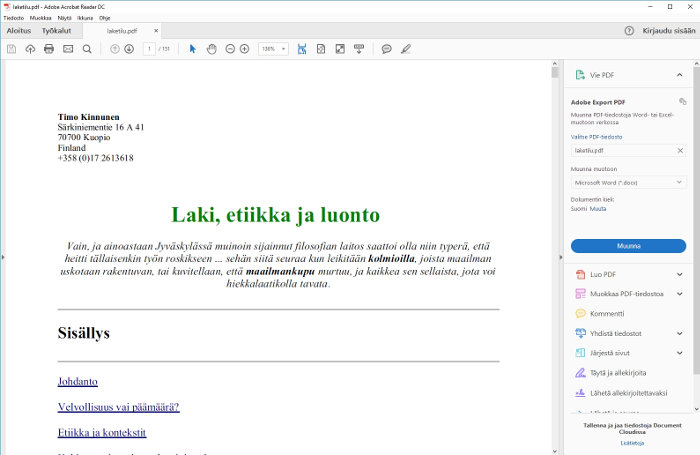This screenshot has height=455, width=700.
Task: Expand Muokkaa PDF-tiedostoa section
Action: tap(679, 294)
